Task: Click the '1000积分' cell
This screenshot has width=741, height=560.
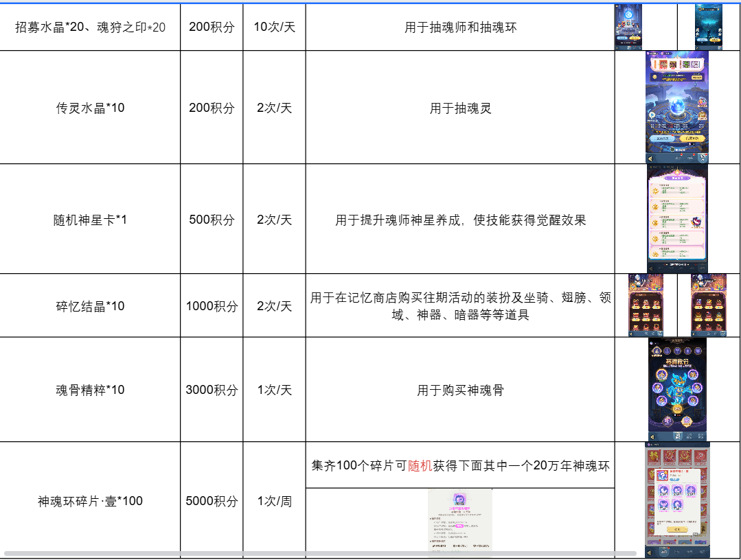Action: (x=212, y=307)
